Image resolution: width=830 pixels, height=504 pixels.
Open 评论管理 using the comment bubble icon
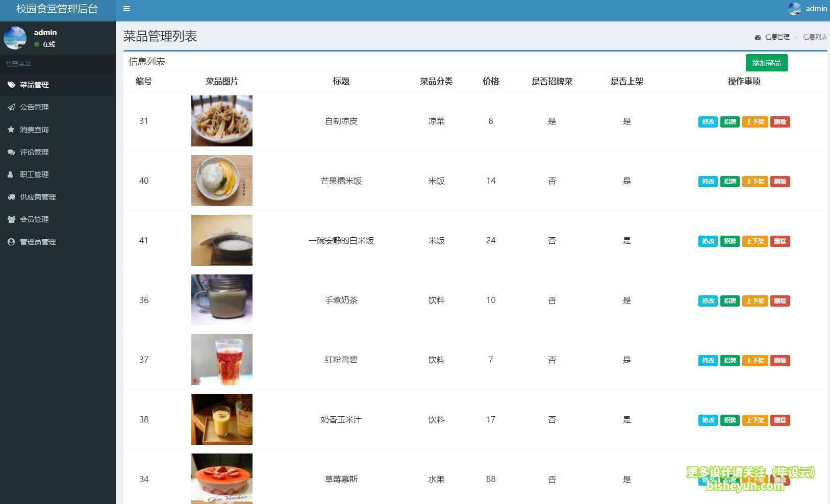(11, 152)
